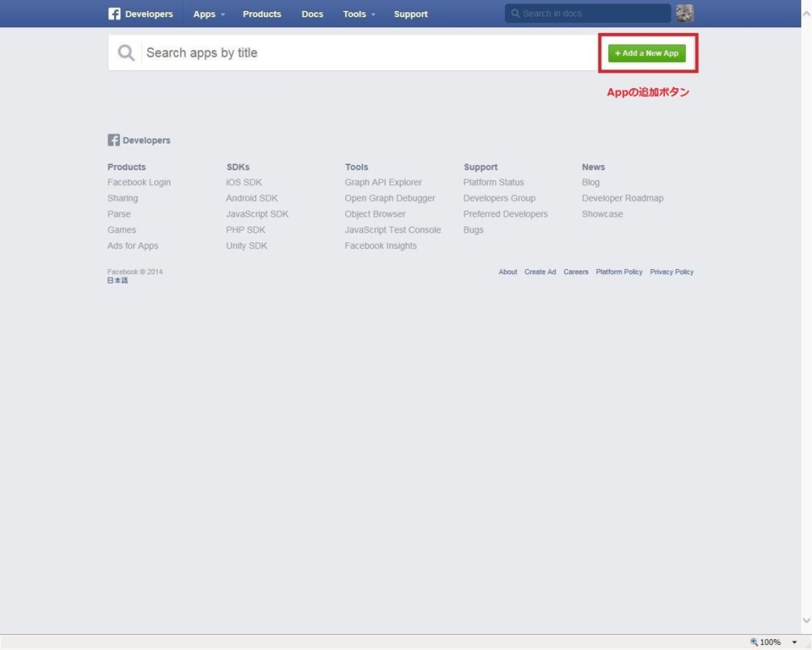The height and width of the screenshot is (650, 812).
Task: Focus the Search in docs field
Action: click(x=588, y=14)
